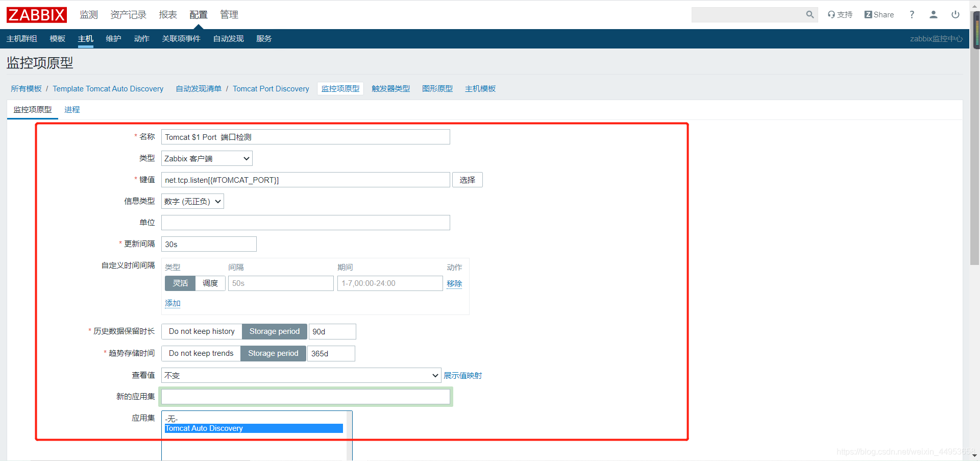This screenshot has width=980, height=461.
Task: Click the 名称 input field
Action: coord(306,137)
